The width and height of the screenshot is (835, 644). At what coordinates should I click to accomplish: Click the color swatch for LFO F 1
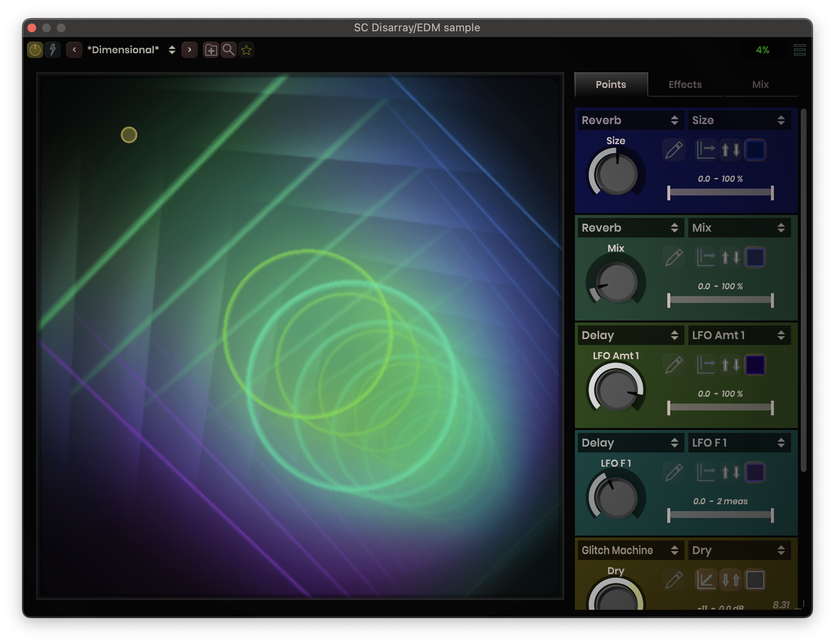click(755, 472)
